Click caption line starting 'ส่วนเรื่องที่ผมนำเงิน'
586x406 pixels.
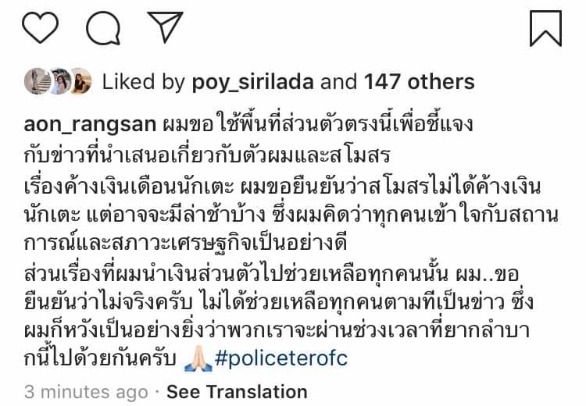coord(271,274)
